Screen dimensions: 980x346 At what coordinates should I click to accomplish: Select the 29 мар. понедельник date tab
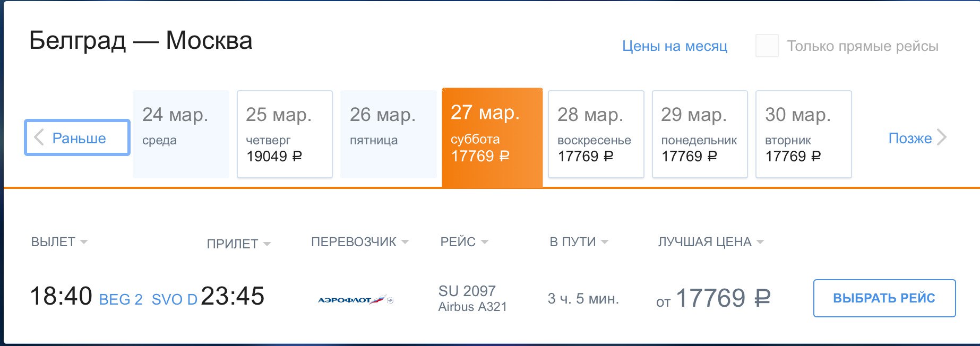[700, 134]
